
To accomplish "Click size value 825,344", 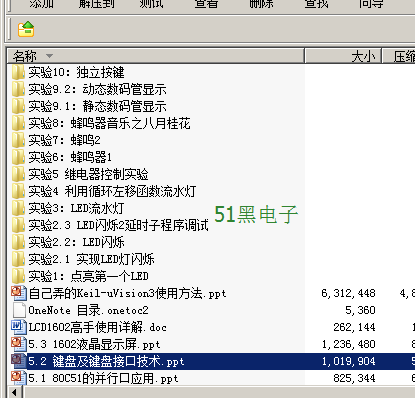I will click(x=354, y=378).
